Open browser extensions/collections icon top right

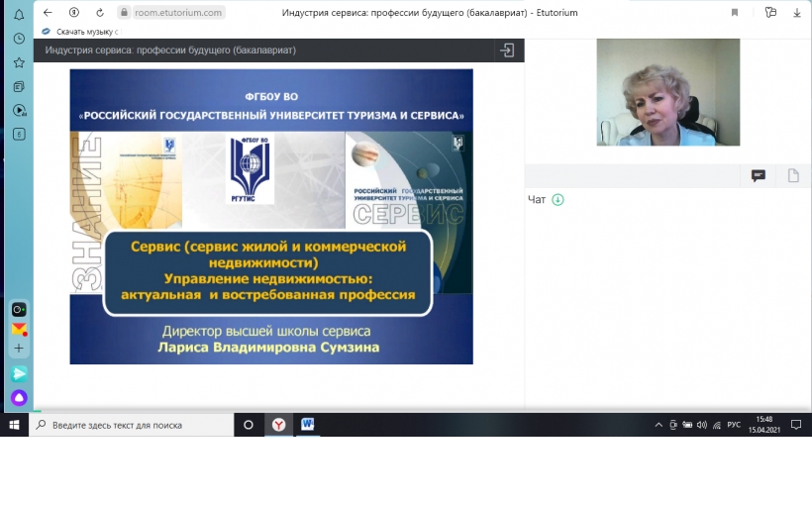(770, 13)
